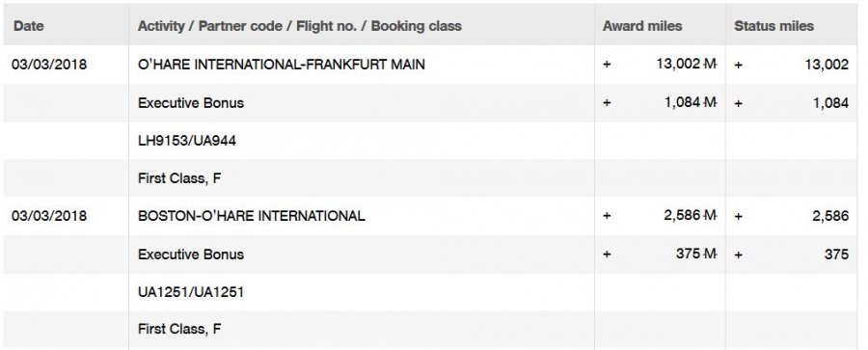
Task: Click the 2,586 award miles value
Action: tap(682, 215)
